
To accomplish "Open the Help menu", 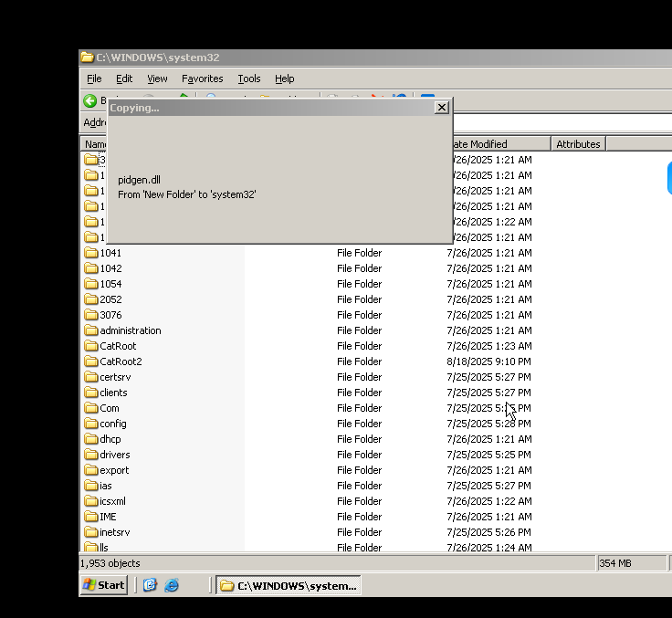I will pyautogui.click(x=284, y=79).
